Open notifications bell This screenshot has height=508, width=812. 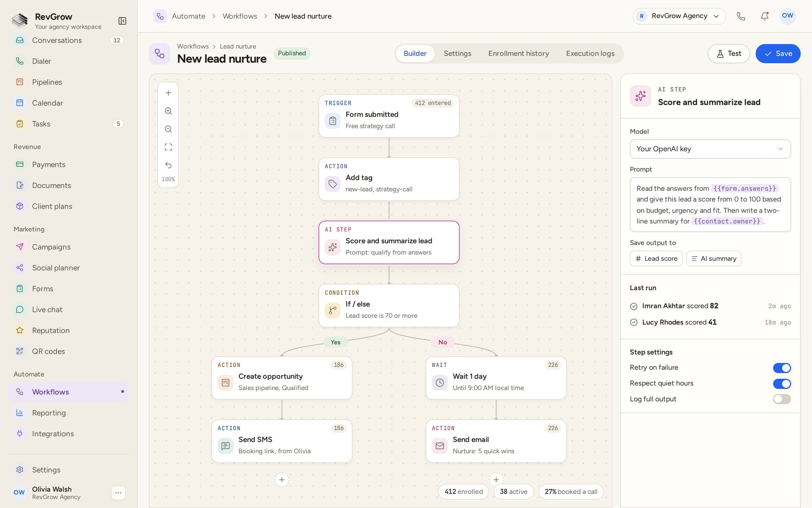(764, 16)
